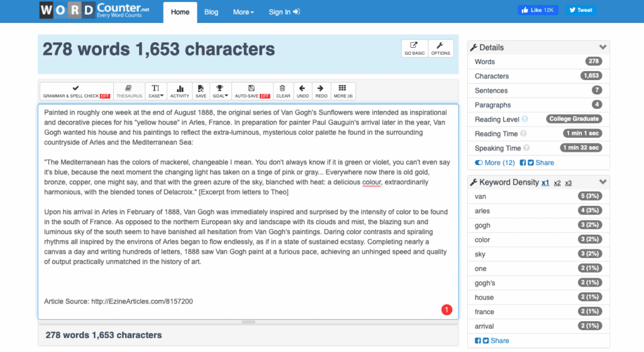Toggle the Auto-Save setting
Image resolution: width=644 pixels, height=352 pixels.
252,91
